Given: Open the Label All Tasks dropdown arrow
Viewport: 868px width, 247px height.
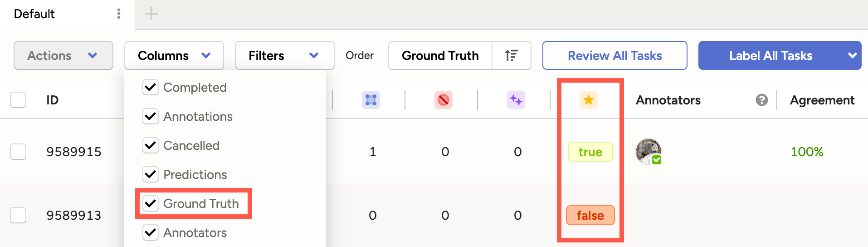Looking at the screenshot, I should tap(852, 55).
